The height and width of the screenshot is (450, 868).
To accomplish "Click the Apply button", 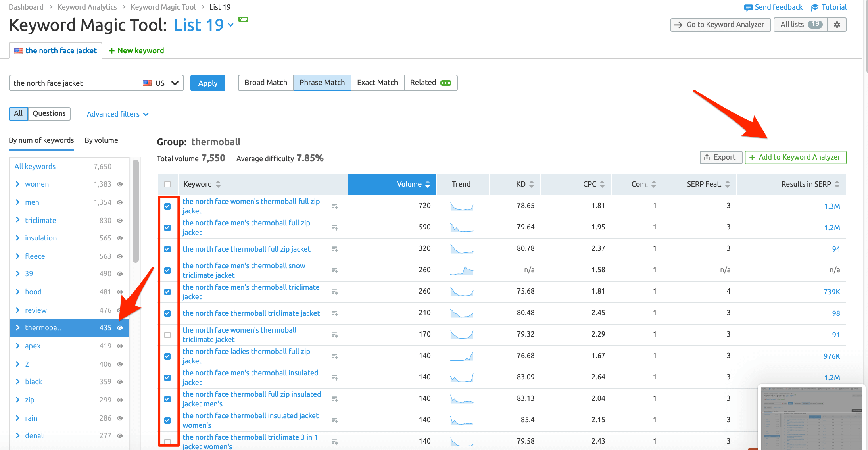I will tap(208, 83).
